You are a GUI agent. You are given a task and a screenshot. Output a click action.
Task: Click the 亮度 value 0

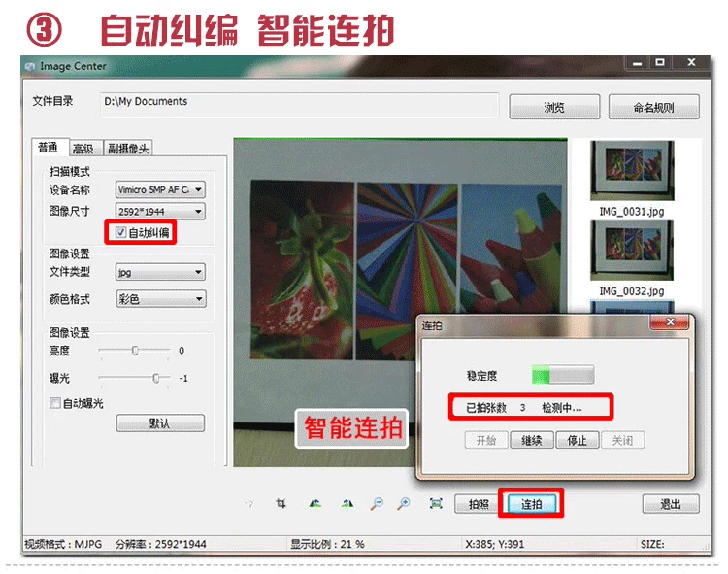(182, 351)
